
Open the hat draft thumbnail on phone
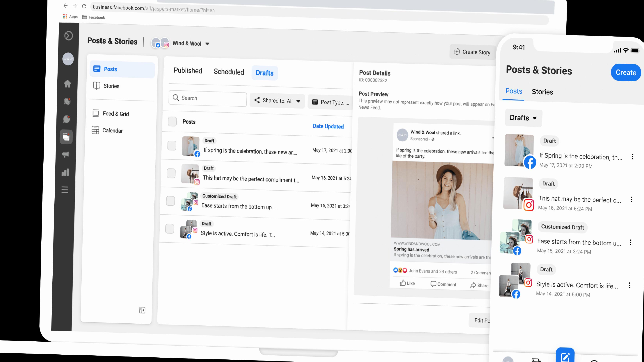(x=518, y=193)
